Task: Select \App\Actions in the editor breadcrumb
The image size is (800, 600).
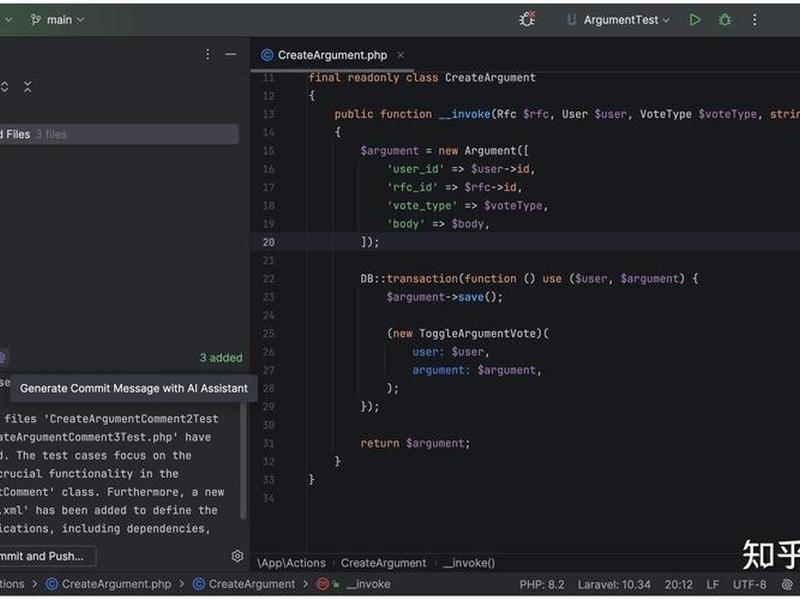Action: 291,563
